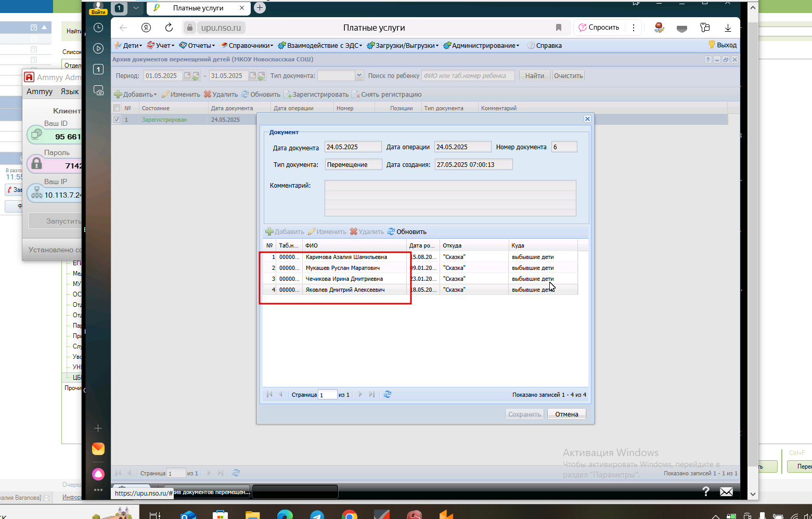Open a new browser tab with the plus icon
The height and width of the screenshot is (519, 812).
pyautogui.click(x=260, y=8)
